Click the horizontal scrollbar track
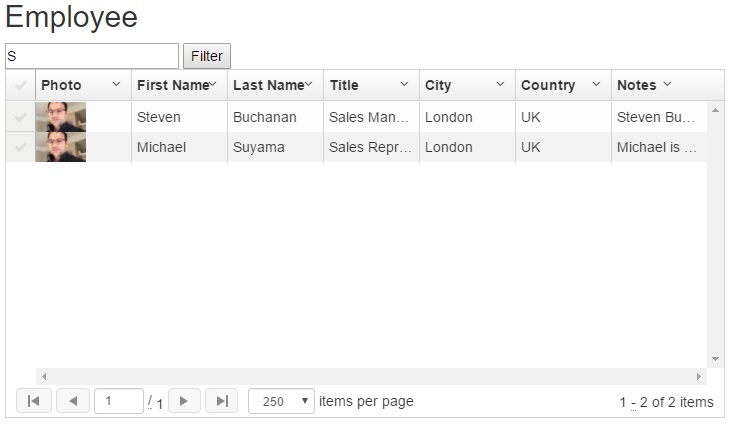 tap(371, 376)
